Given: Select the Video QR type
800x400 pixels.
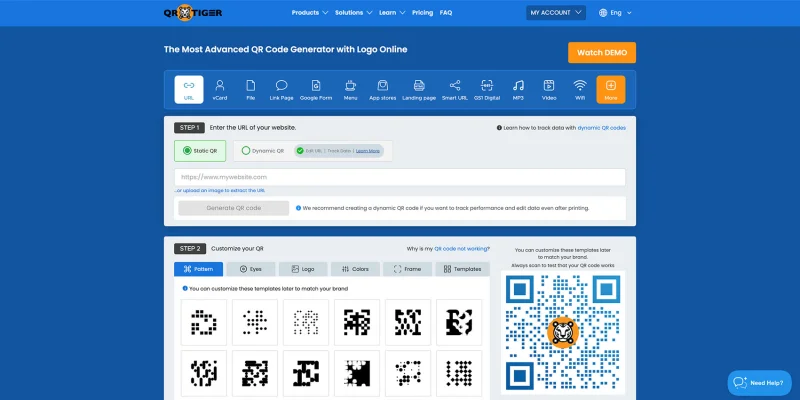Looking at the screenshot, I should (549, 90).
